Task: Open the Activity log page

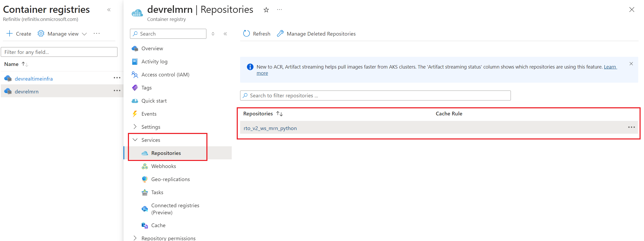Action: point(154,61)
